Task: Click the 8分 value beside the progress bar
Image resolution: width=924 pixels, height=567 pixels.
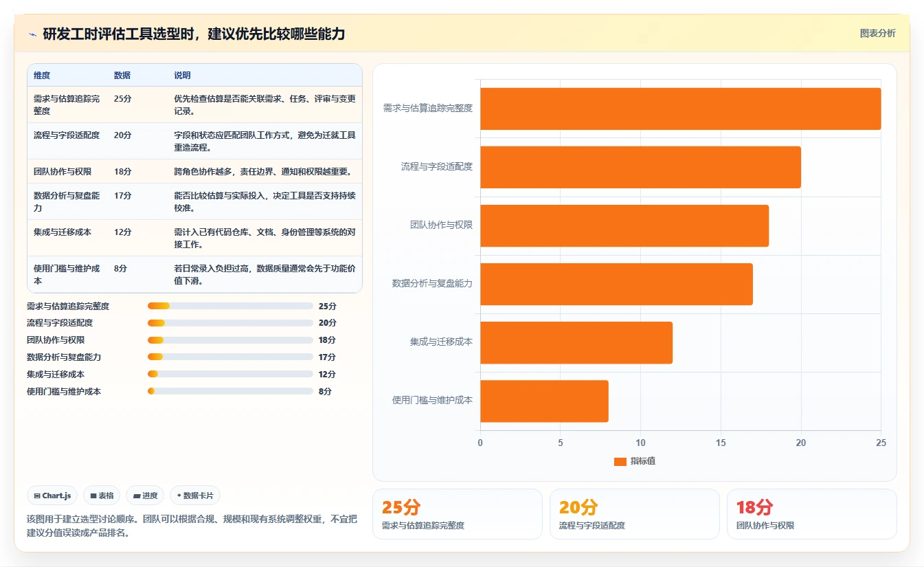Action: 325,392
